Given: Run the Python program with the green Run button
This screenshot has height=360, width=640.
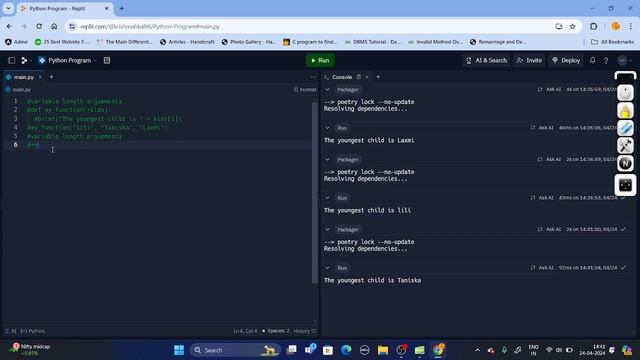Looking at the screenshot, I should [320, 60].
